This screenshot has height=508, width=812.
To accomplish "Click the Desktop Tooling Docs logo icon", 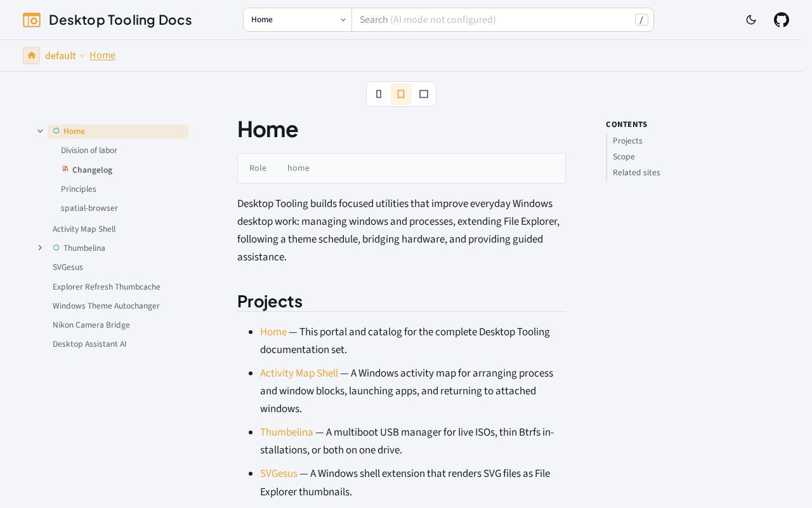I will 32,20.
